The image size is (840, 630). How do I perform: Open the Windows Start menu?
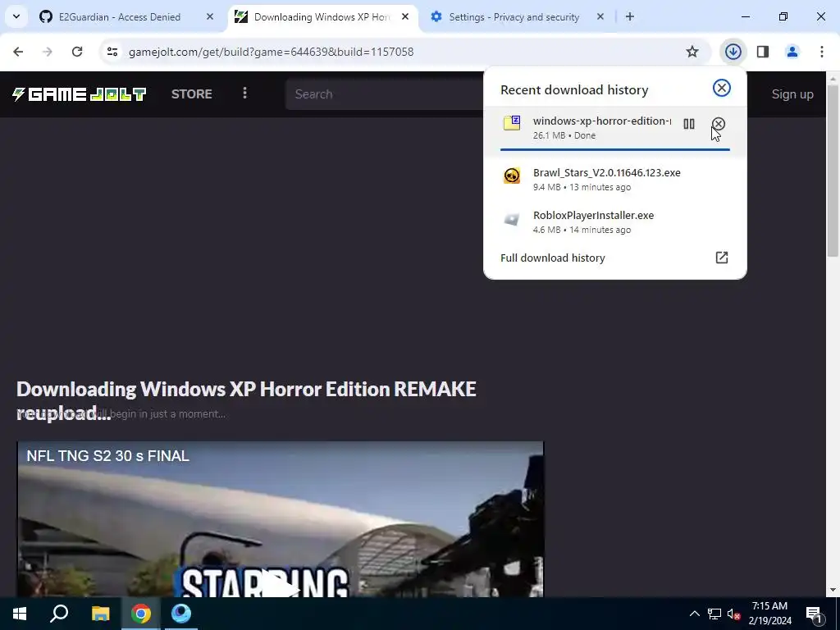pos(20,614)
